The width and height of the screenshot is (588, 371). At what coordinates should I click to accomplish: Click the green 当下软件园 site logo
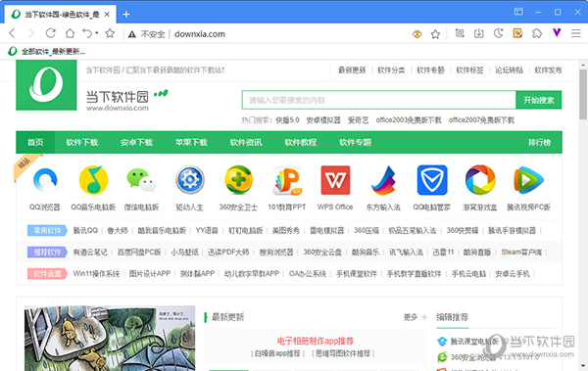[x=46, y=85]
